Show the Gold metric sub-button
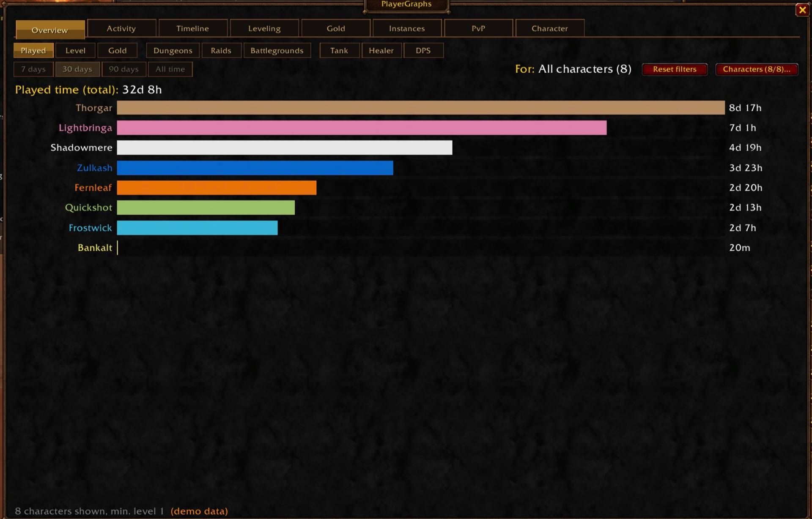The width and height of the screenshot is (812, 519). coord(118,50)
